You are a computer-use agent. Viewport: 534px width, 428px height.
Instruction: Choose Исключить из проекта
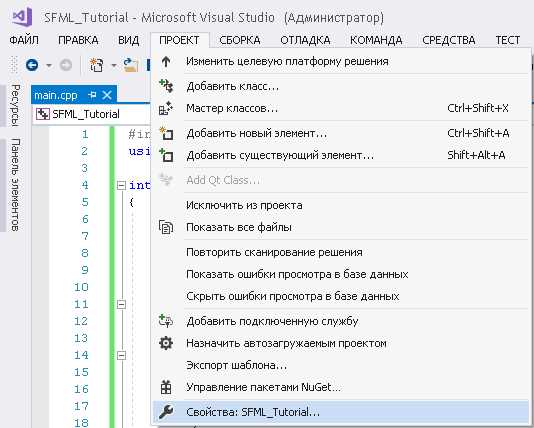coord(341,205)
